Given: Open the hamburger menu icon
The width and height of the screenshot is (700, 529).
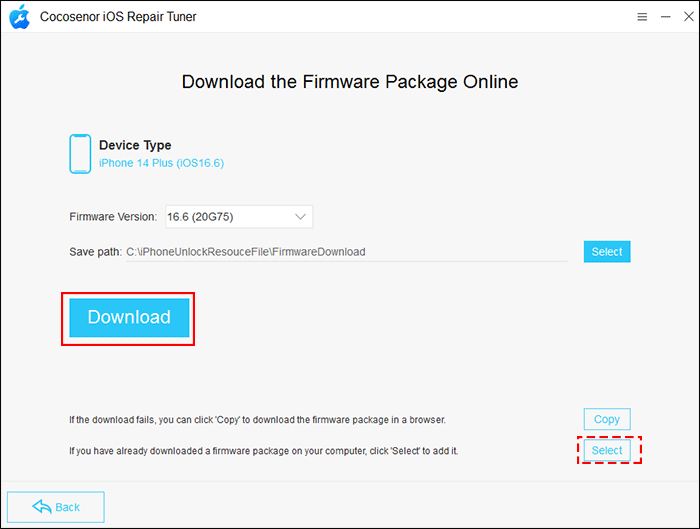Looking at the screenshot, I should click(x=642, y=17).
